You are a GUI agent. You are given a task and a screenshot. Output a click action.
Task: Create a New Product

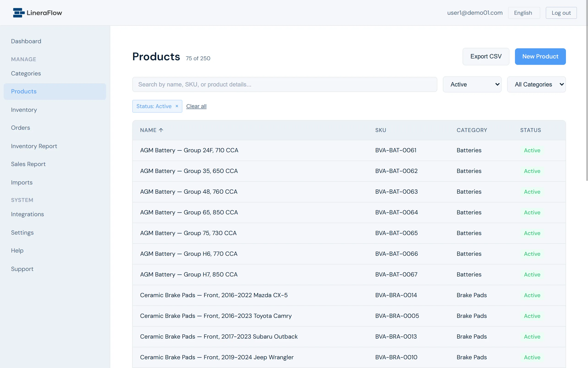(540, 57)
